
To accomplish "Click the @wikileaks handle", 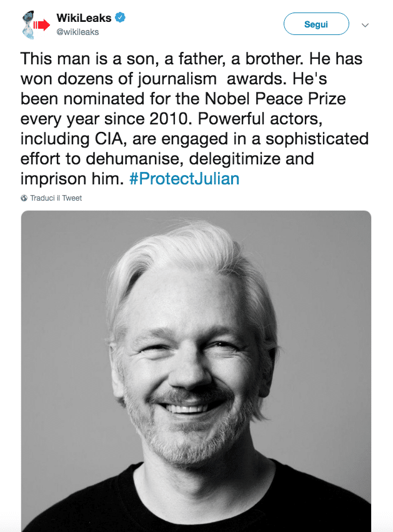I will point(77,32).
